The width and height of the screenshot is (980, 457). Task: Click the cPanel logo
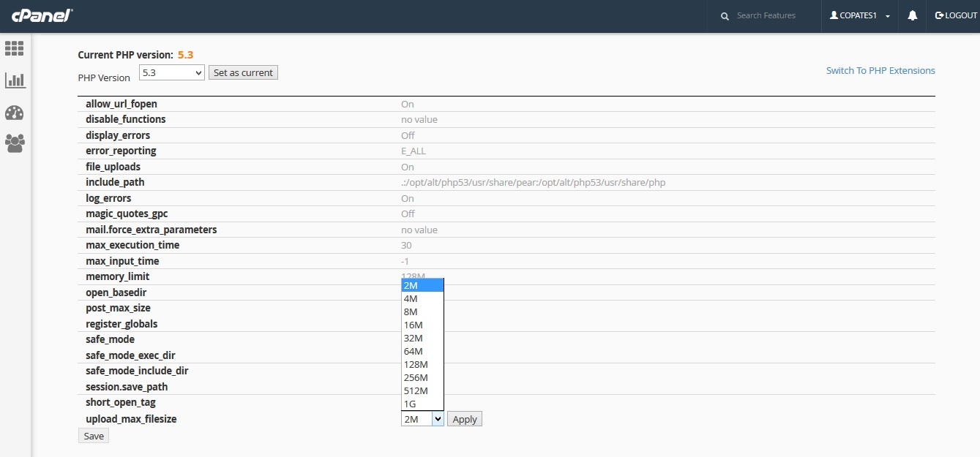[x=42, y=15]
